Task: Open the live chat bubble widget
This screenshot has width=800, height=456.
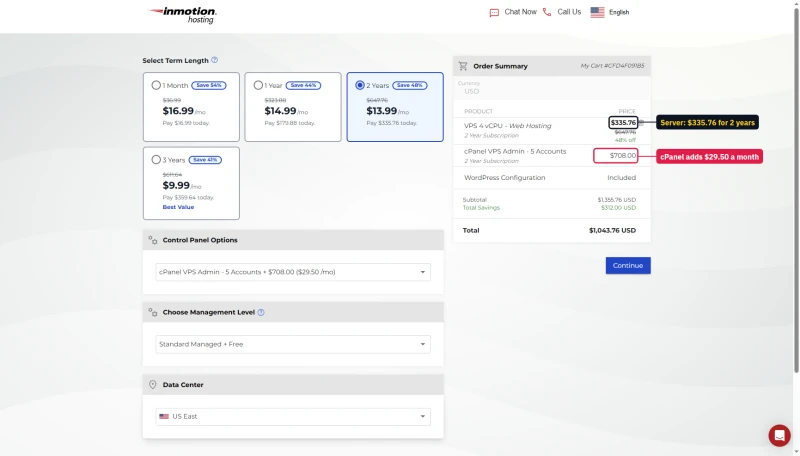Action: (779, 435)
